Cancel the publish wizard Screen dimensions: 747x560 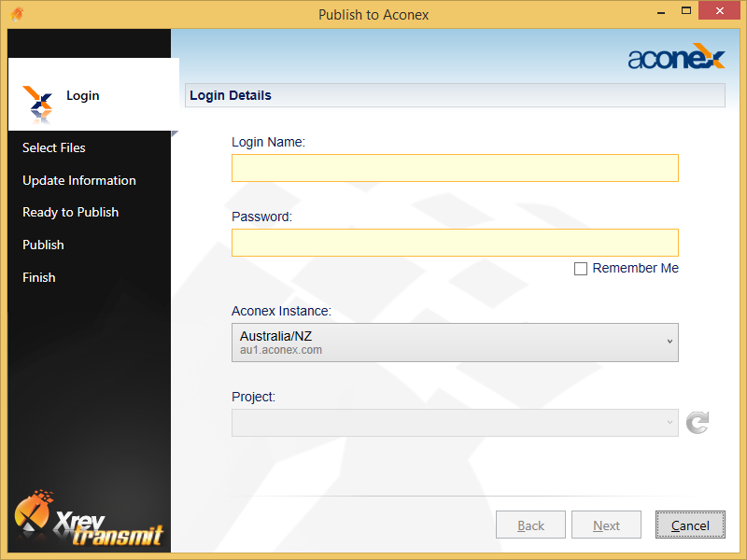690,525
